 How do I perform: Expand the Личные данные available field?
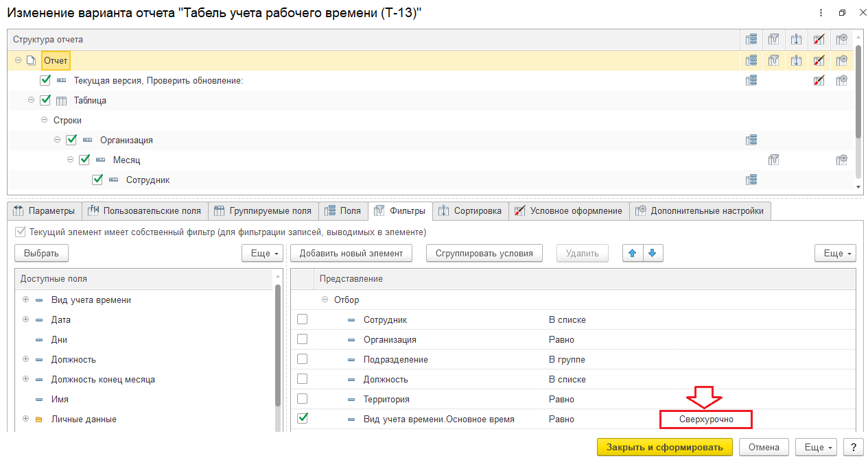tap(25, 419)
